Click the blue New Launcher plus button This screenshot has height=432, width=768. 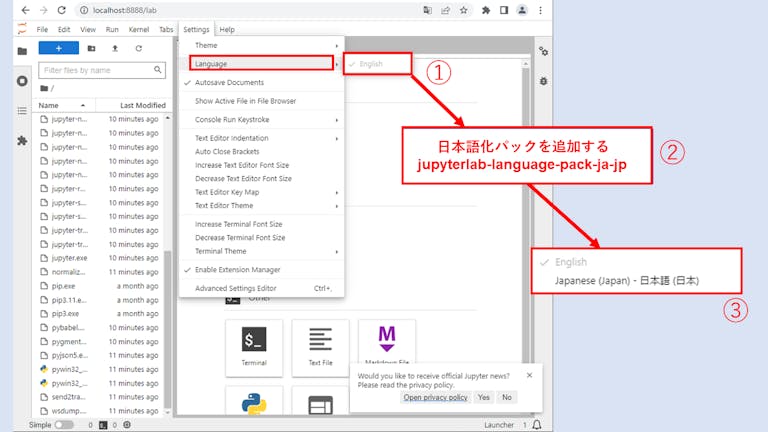click(x=59, y=48)
